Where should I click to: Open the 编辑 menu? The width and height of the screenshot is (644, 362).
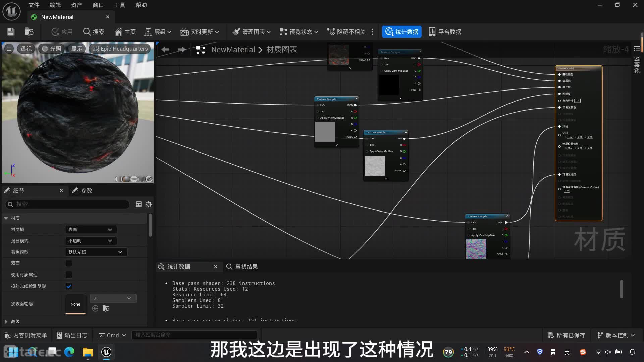55,5
